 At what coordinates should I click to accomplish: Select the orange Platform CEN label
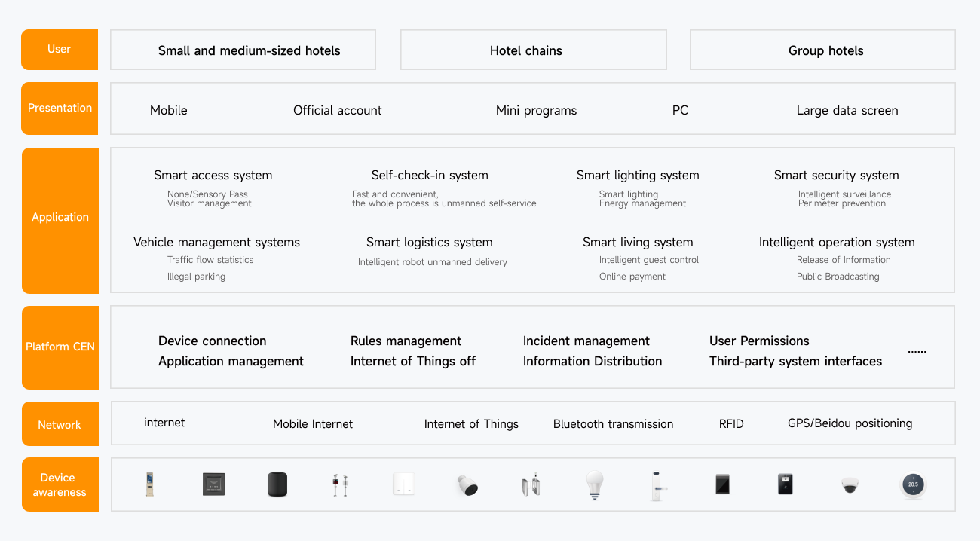tap(60, 347)
